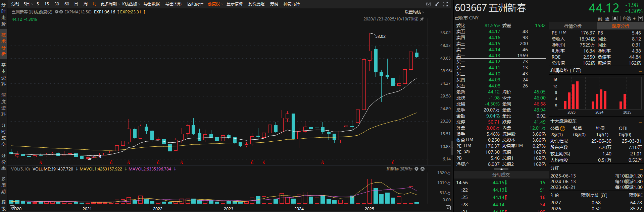
Task: Click the 导出数据 button
Action: click(x=152, y=4)
